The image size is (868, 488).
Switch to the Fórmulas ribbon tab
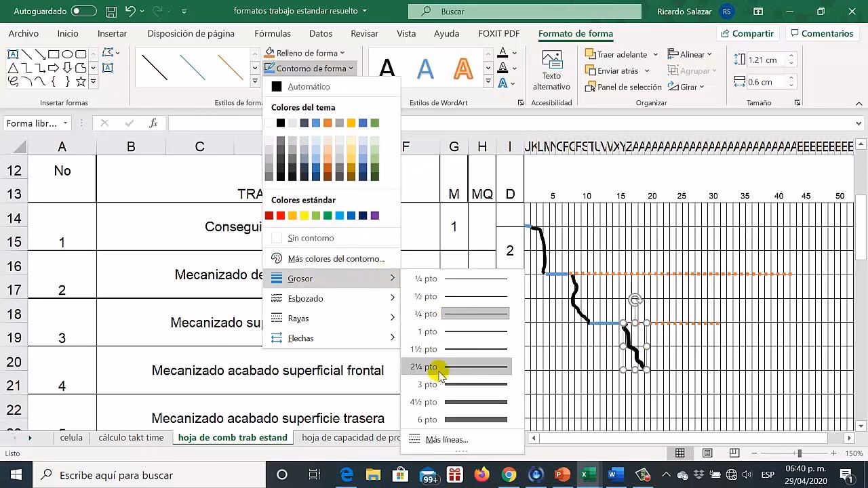pos(272,33)
